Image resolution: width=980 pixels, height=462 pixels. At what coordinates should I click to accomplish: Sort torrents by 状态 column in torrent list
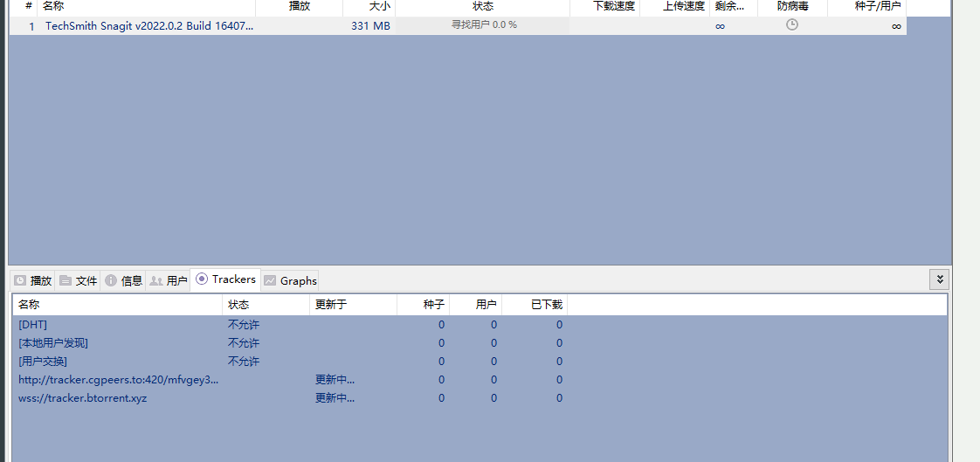[482, 7]
